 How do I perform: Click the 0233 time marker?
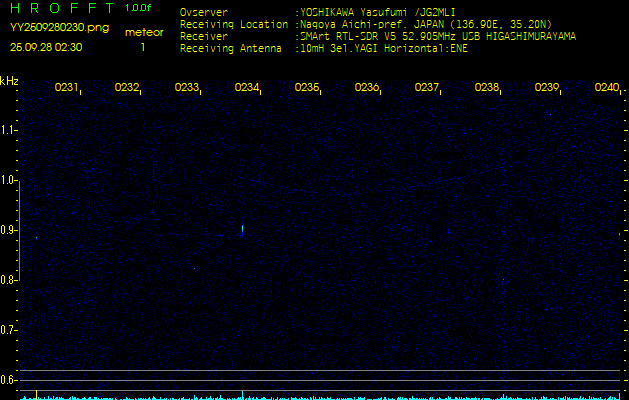pos(187,87)
